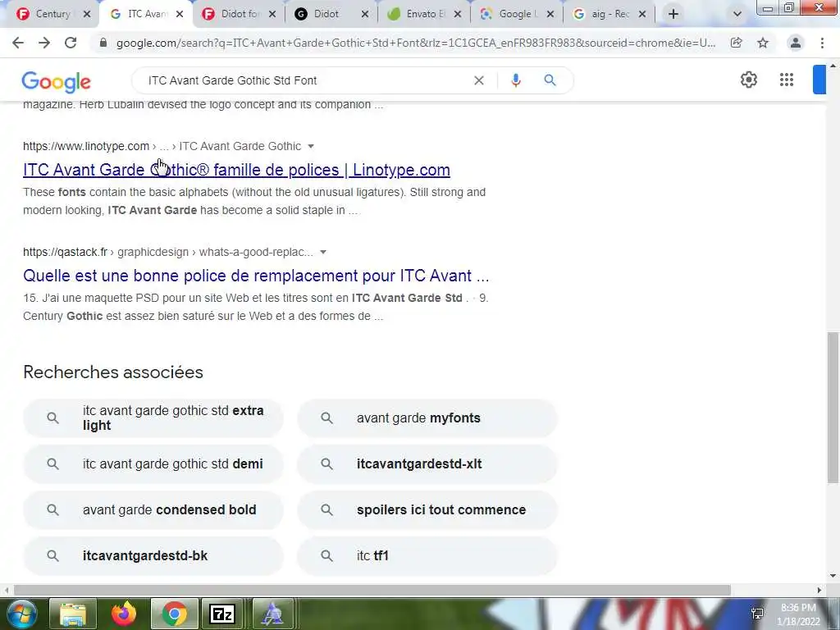Viewport: 840px width, 630px height.
Task: Open the network tray icon
Action: tap(757, 614)
